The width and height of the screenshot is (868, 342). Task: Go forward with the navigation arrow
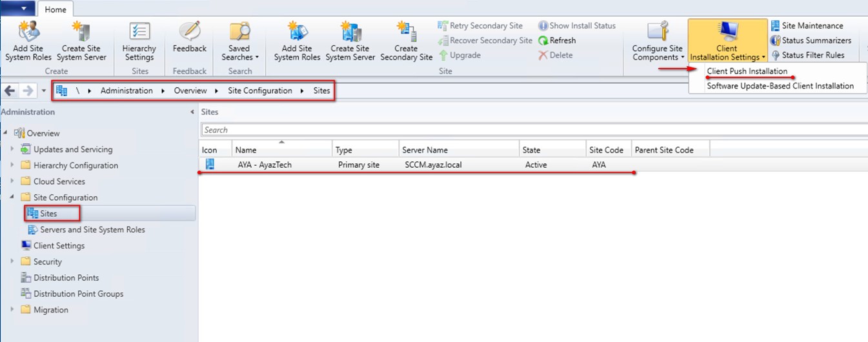click(x=27, y=91)
